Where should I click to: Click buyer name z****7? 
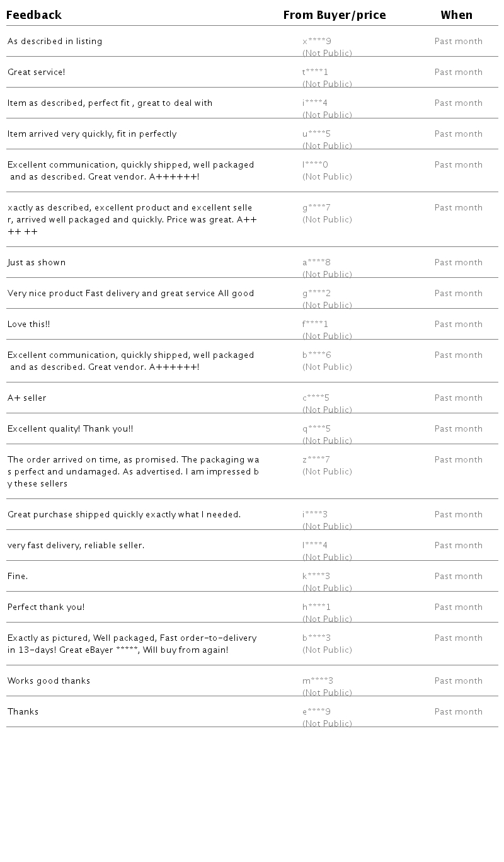pos(316,460)
